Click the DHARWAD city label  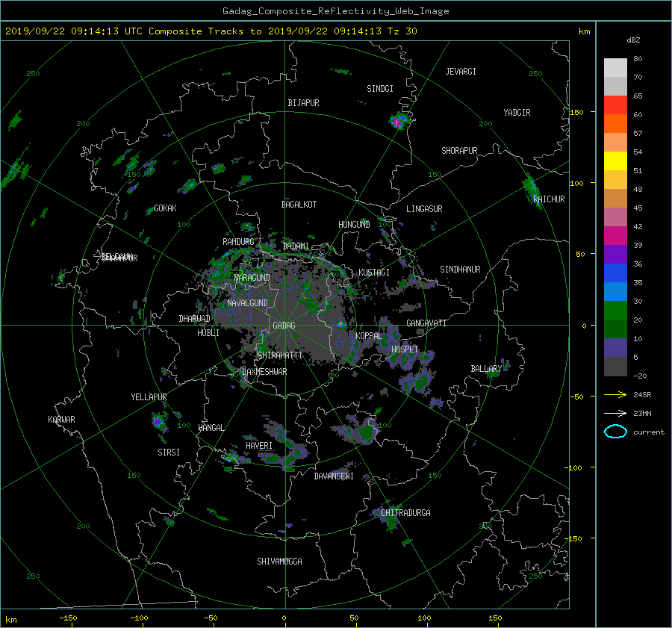pyautogui.click(x=194, y=319)
